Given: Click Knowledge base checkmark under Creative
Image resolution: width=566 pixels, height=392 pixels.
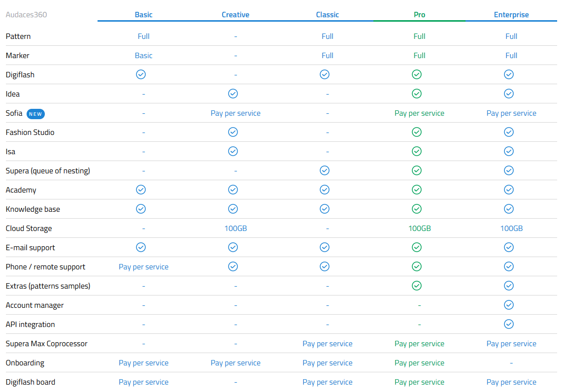Looking at the screenshot, I should click(233, 209).
